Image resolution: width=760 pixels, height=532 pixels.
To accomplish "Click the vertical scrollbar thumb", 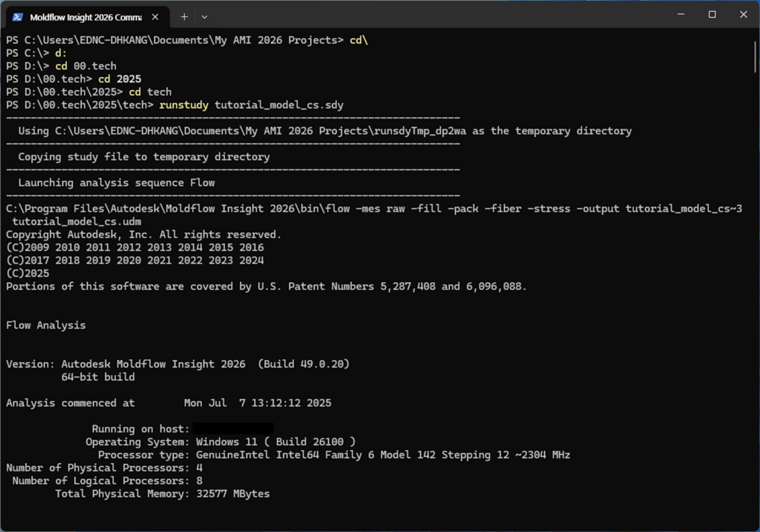I will 755,57.
